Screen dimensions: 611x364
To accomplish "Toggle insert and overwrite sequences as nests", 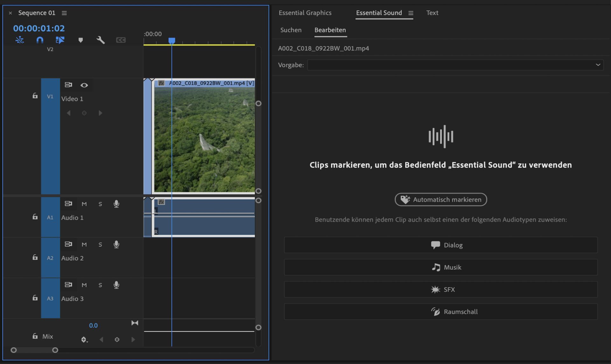I will coord(20,40).
